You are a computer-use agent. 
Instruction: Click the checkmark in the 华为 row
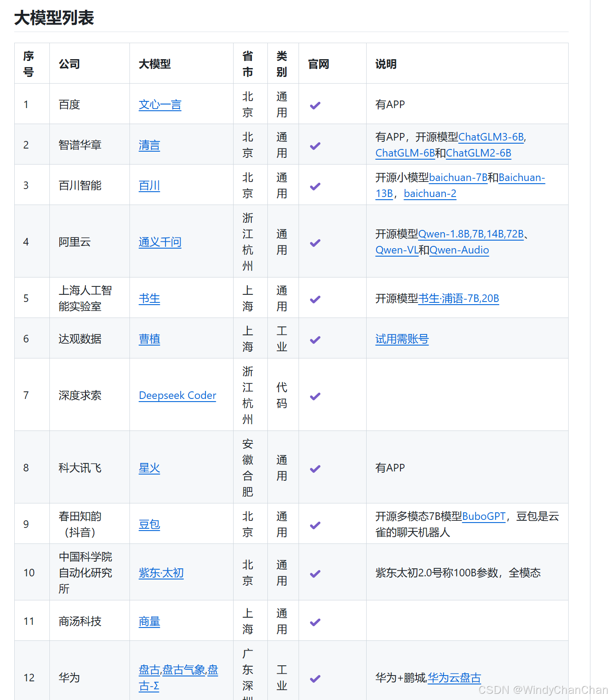315,679
